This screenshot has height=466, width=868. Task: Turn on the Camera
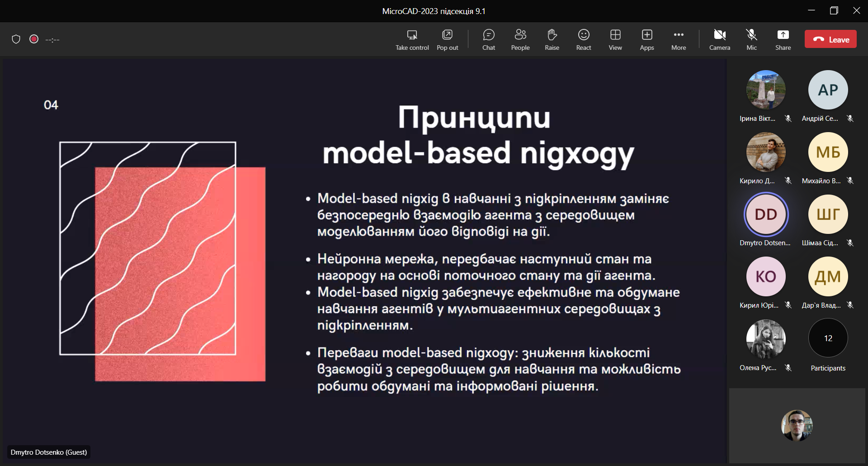(x=719, y=35)
